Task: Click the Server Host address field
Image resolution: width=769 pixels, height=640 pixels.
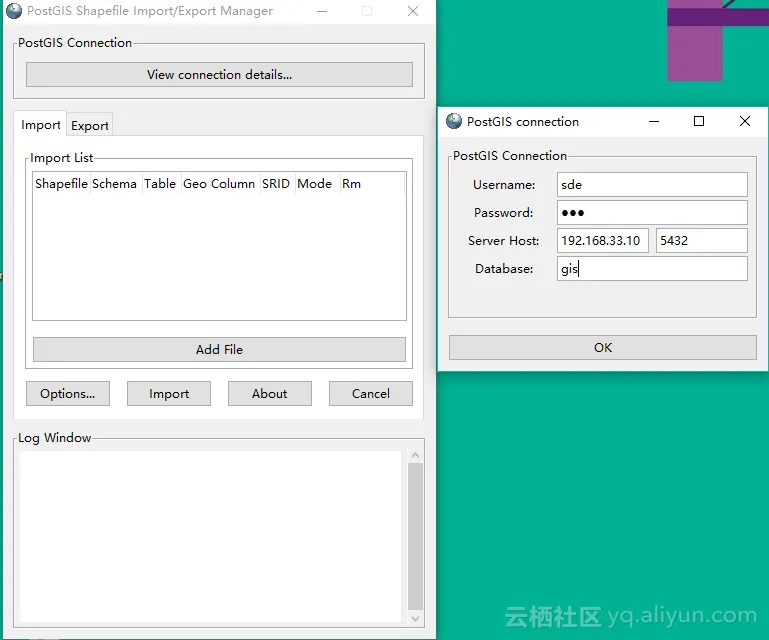Action: [x=603, y=240]
